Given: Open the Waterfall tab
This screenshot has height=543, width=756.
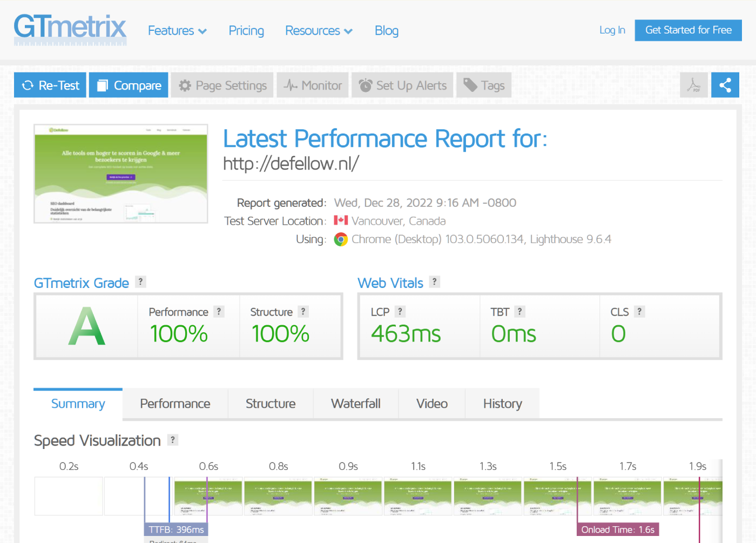Looking at the screenshot, I should click(x=356, y=404).
